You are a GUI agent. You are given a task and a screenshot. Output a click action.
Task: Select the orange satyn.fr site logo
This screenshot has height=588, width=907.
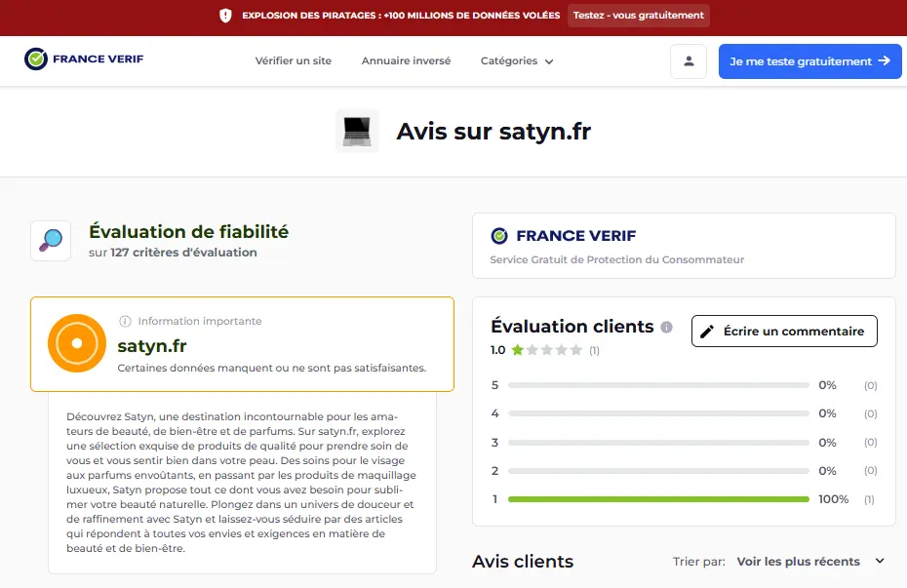[76, 343]
